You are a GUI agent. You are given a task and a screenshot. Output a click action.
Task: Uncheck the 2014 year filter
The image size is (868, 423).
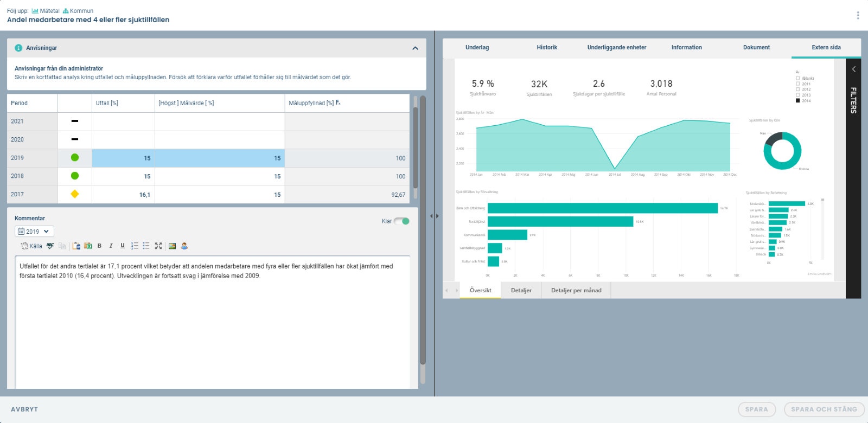click(797, 101)
